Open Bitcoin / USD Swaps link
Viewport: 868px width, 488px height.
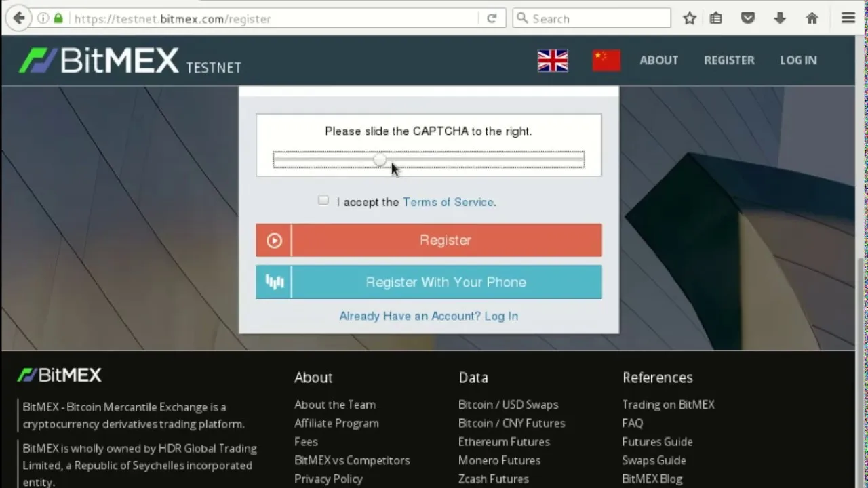tap(509, 405)
